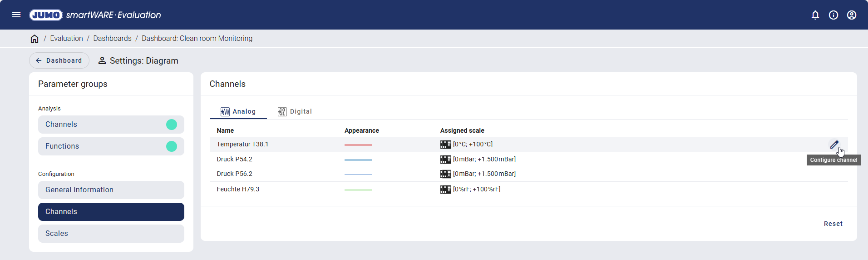Screen dimensions: 868x260
Task: Click the pencil Configure channel icon
Action: (834, 145)
